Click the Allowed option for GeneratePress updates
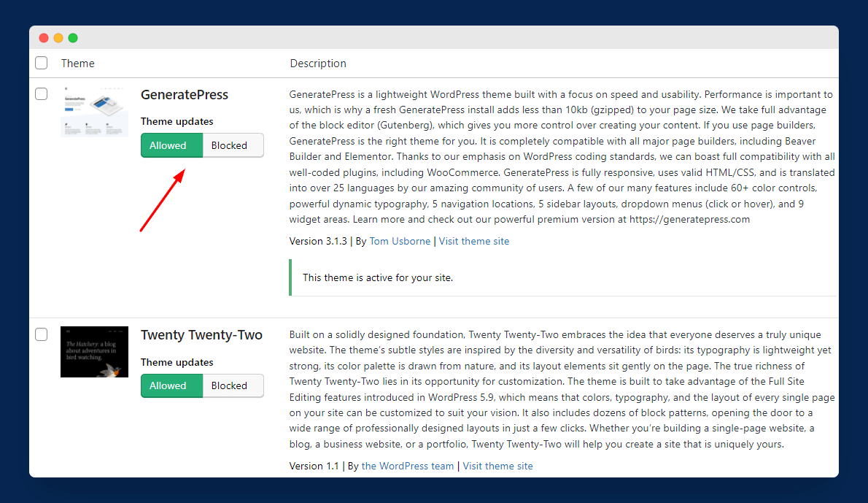Viewport: 868px width, 503px height. pyautogui.click(x=171, y=145)
